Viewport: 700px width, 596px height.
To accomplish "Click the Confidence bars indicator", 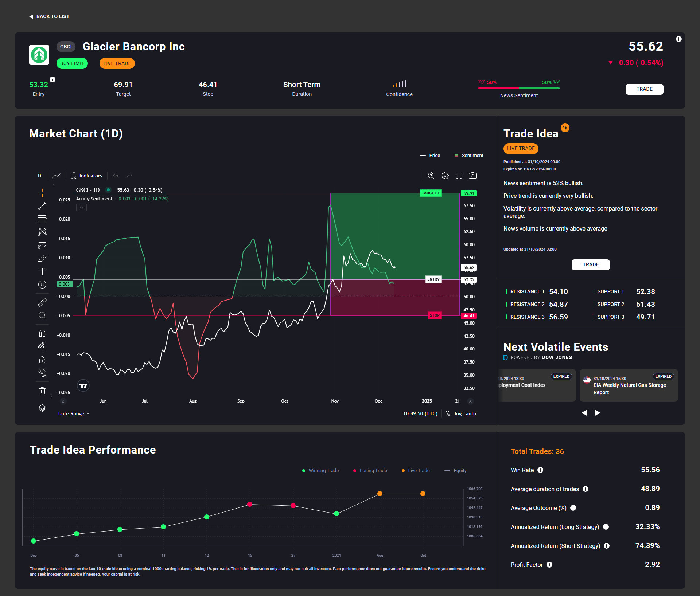I will [400, 84].
